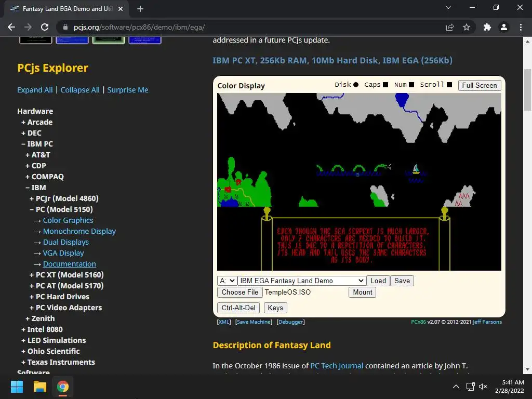Viewport: 532px width, 399px height.
Task: Click the Expand All link
Action: 35,90
